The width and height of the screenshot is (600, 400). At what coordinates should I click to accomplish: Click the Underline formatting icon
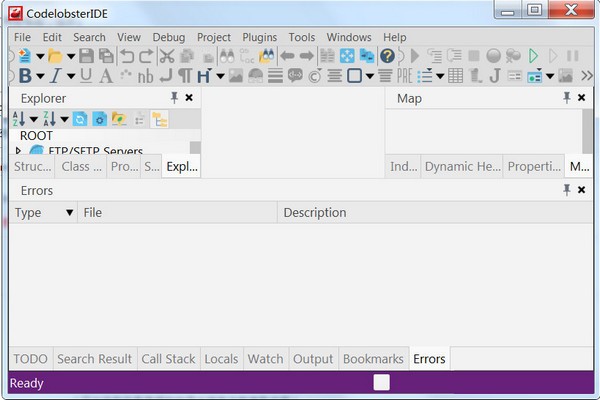tap(86, 76)
